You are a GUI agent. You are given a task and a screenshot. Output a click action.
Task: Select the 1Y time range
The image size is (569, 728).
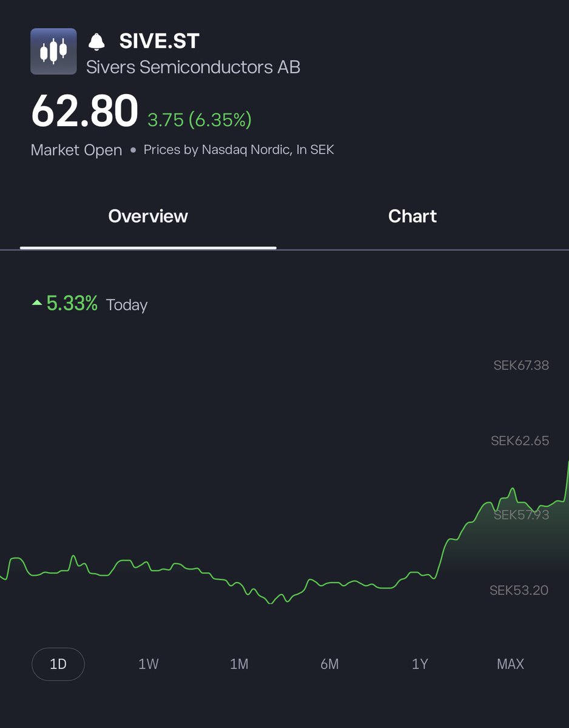420,664
